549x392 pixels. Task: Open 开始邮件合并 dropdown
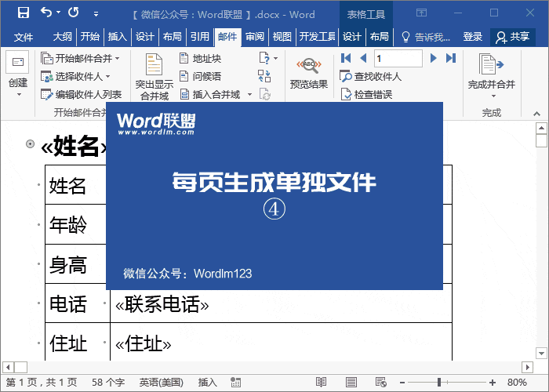81,58
